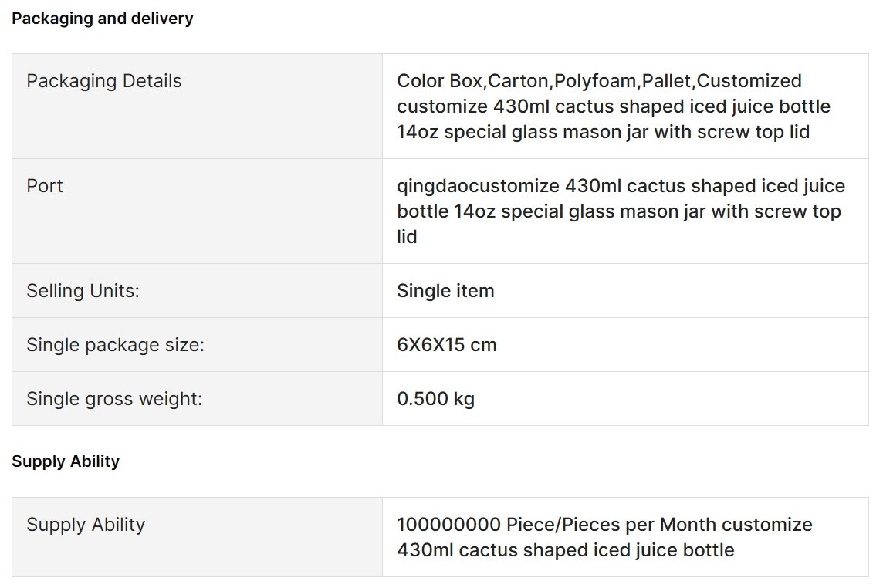Click the 0.500 kg weight value
This screenshot has height=588, width=883.
point(436,399)
